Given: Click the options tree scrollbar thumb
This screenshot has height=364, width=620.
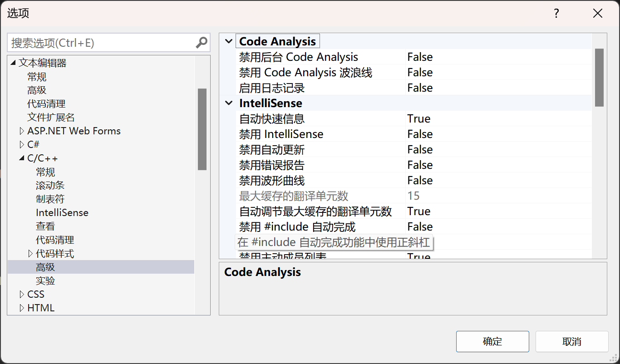Looking at the screenshot, I should [202, 129].
